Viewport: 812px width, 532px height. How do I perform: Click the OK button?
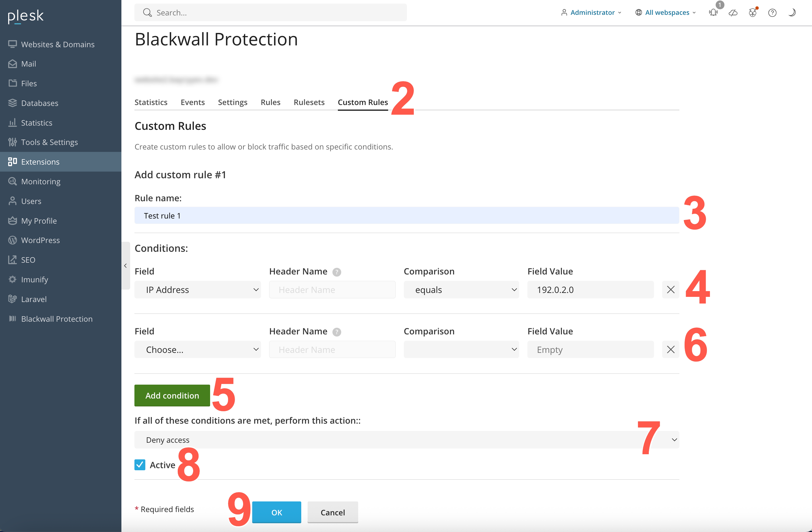coord(277,512)
